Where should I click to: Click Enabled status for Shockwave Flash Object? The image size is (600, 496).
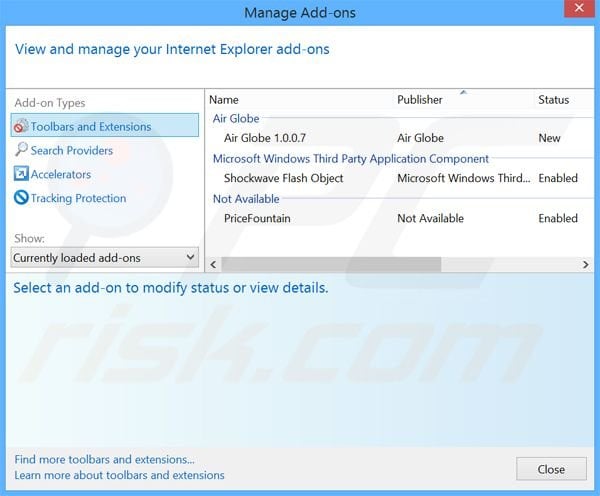(558, 178)
